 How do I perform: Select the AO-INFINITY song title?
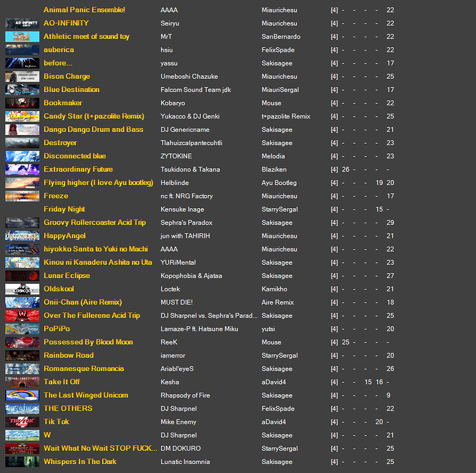tap(66, 23)
